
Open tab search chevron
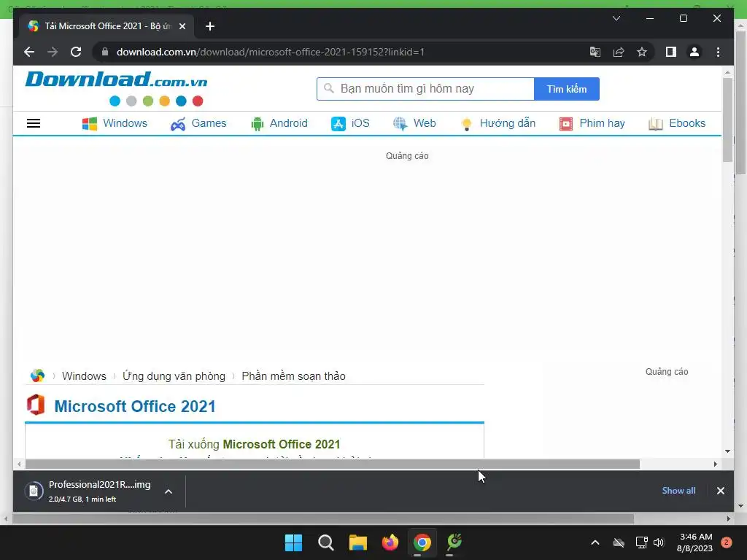616,18
